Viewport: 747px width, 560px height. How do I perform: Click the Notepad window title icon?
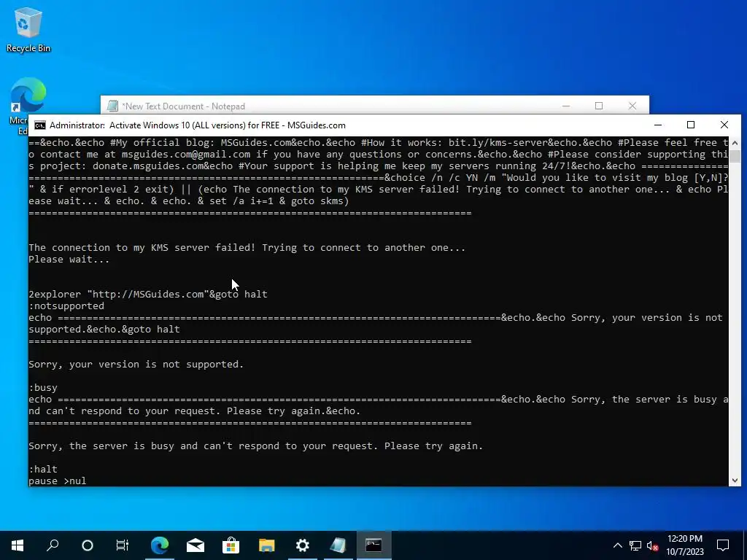point(112,106)
